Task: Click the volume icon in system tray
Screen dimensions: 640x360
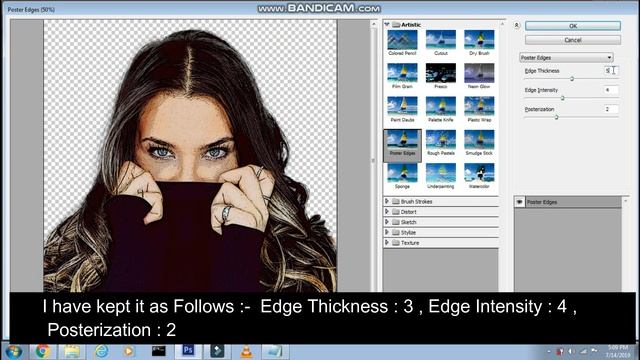Action: [571, 351]
